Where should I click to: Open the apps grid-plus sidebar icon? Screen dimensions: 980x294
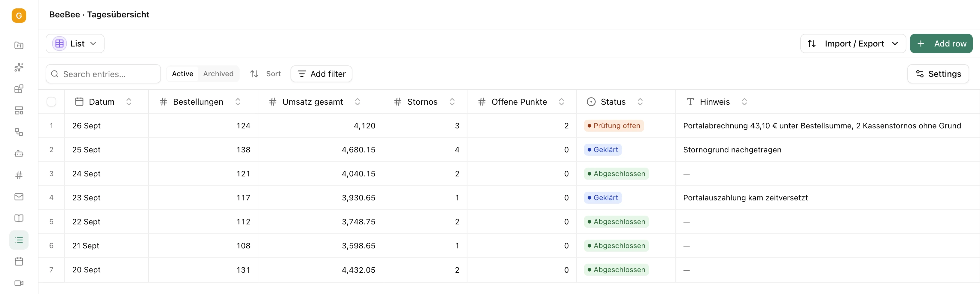[x=19, y=89]
